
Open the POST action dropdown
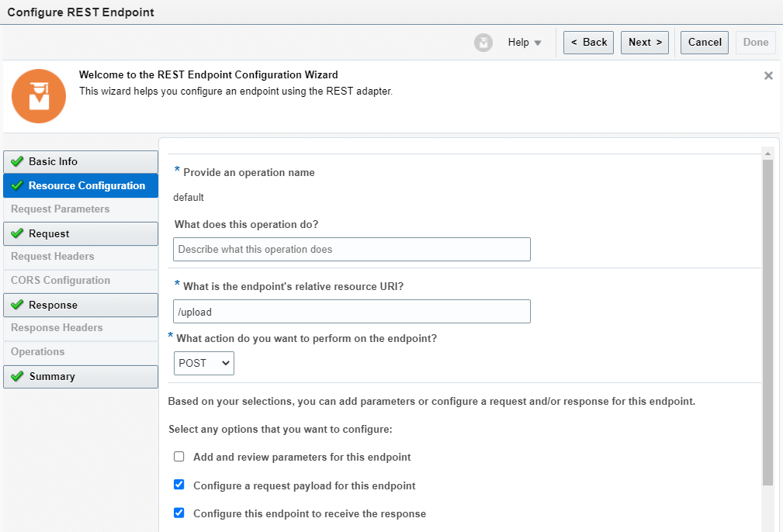coord(204,363)
